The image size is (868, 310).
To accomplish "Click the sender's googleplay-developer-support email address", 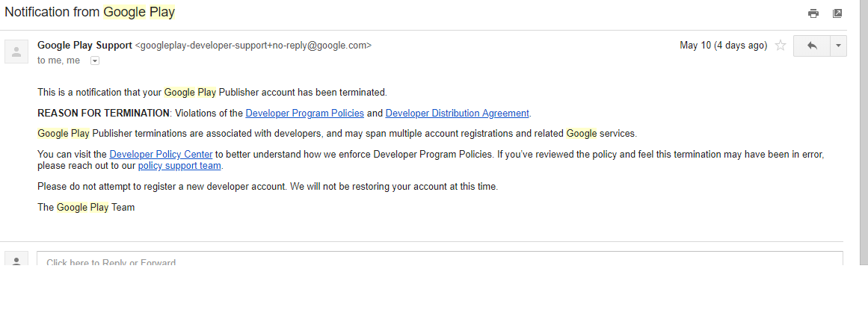I will 253,46.
